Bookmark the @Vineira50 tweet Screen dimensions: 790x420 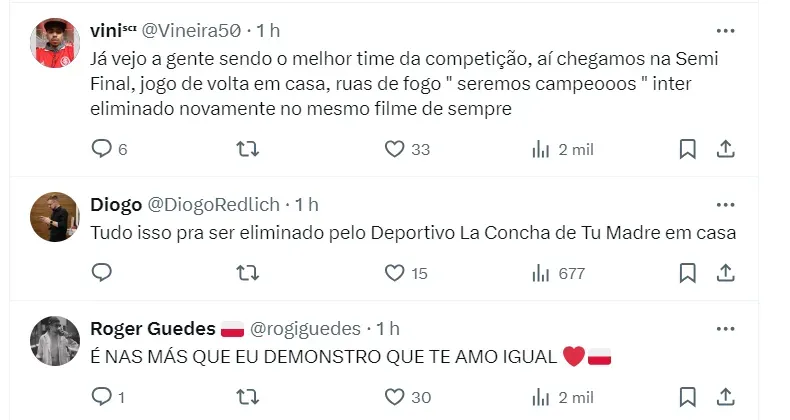(x=688, y=149)
